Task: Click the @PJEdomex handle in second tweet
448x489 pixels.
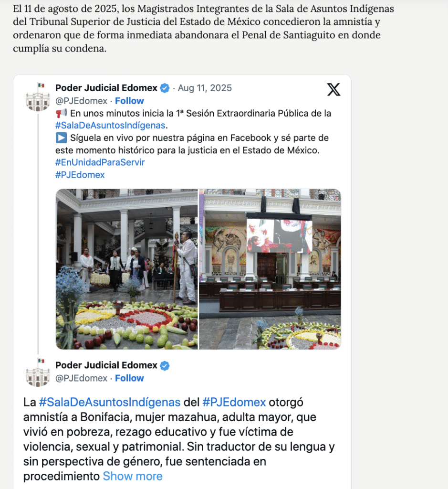Action: 81,378
